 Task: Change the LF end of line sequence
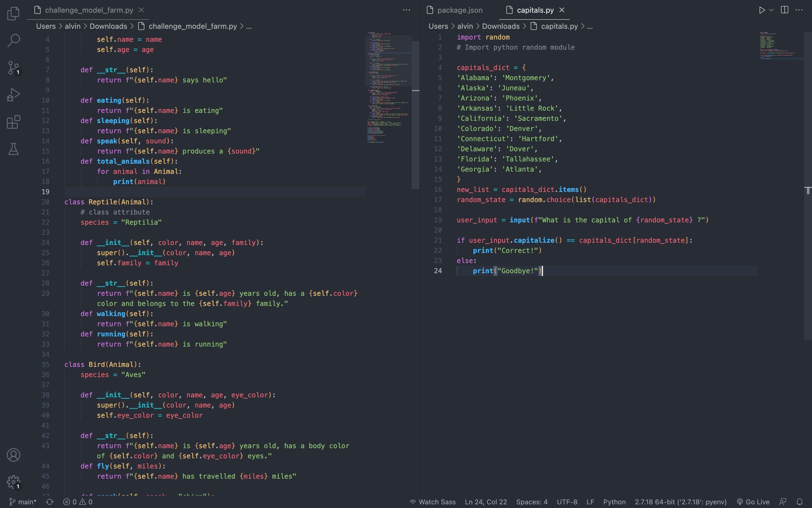coord(591,502)
